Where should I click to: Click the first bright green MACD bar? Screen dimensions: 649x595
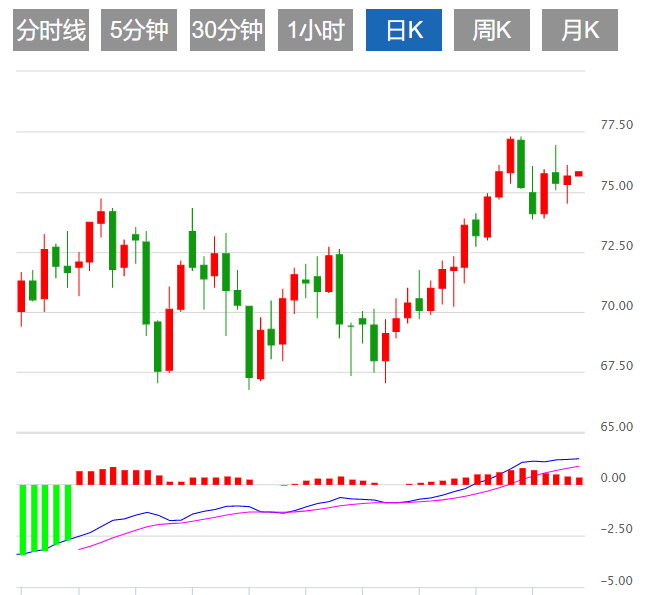(x=22, y=519)
